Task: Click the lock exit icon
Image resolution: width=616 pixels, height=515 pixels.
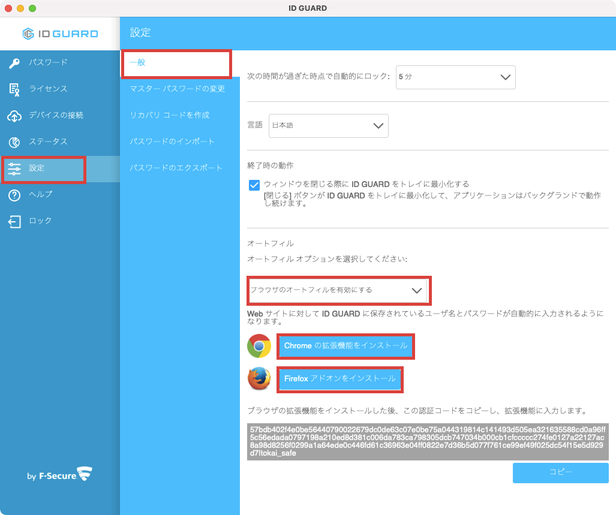Action: click(15, 221)
